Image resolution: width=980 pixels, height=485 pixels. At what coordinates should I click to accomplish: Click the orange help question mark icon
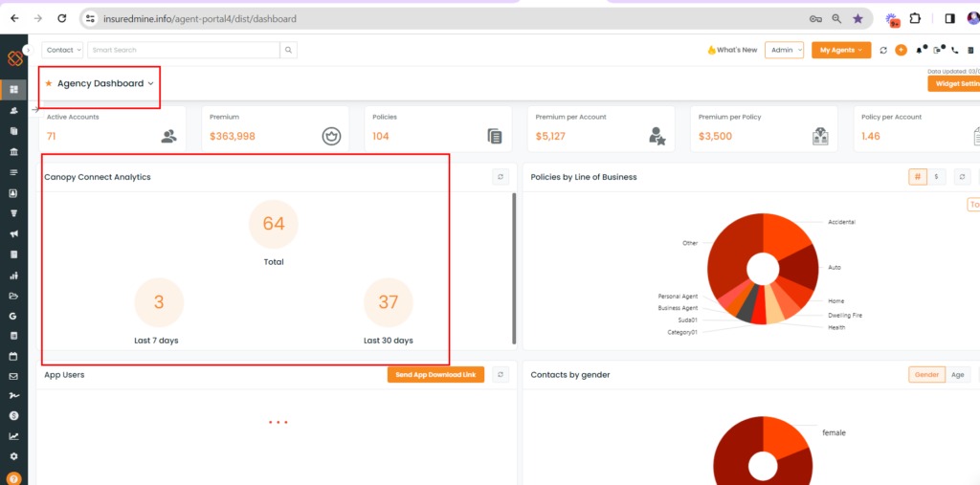tap(13, 478)
